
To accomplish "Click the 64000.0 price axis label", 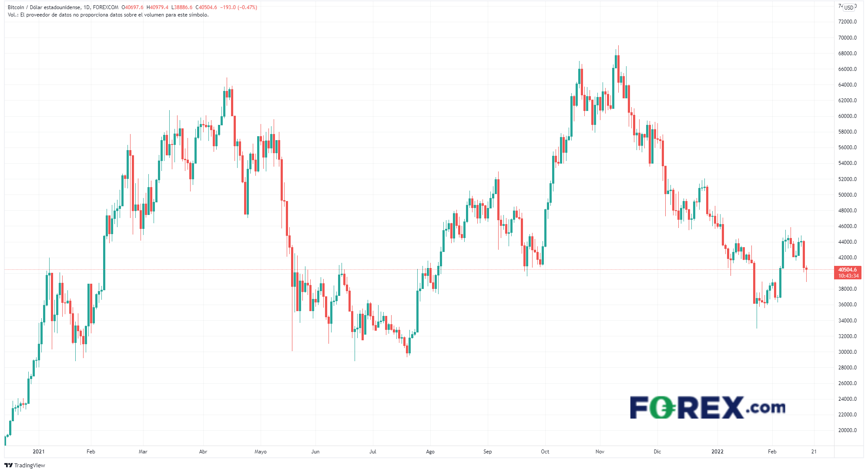I will [848, 85].
